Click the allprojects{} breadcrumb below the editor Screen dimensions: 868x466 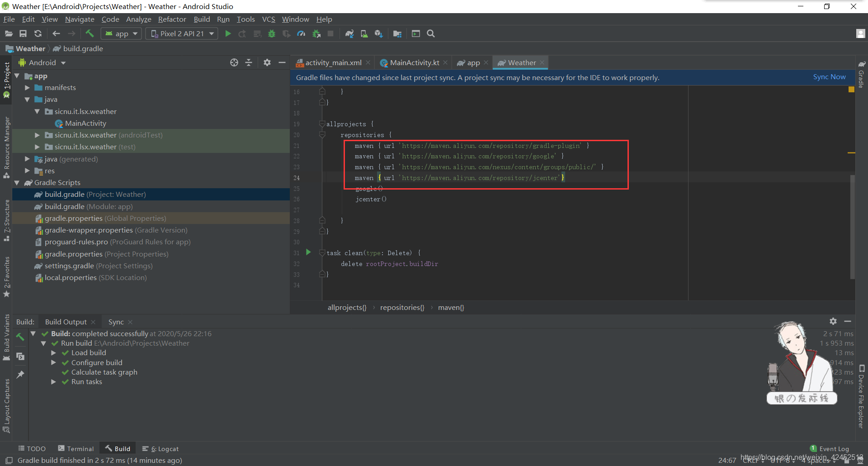[x=347, y=307]
